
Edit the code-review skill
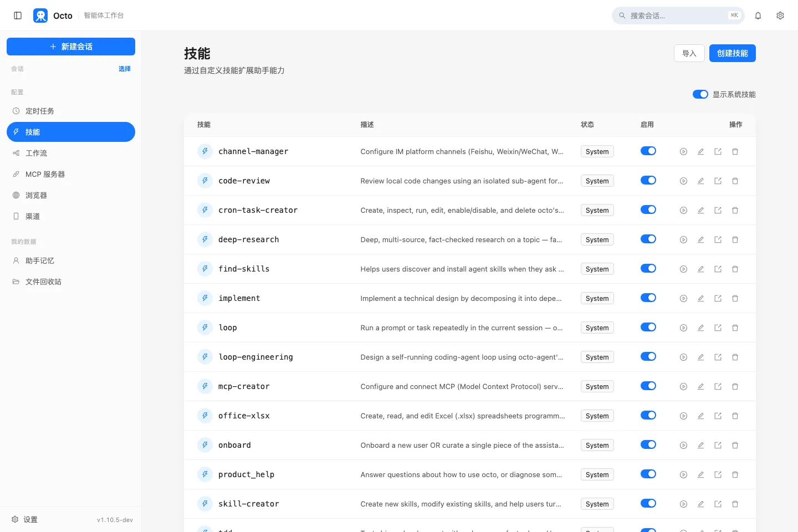700,181
